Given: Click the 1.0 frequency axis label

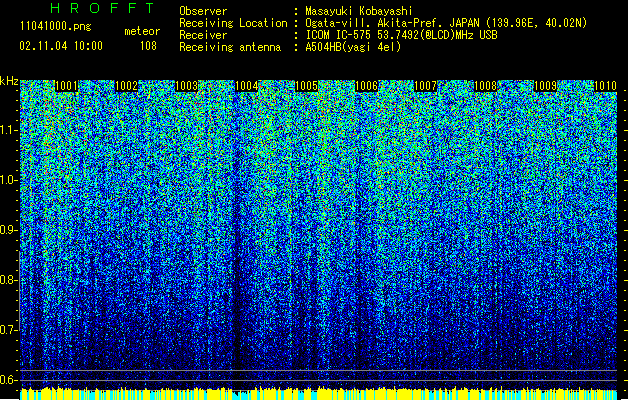Looking at the screenshot, I should pos(8,180).
